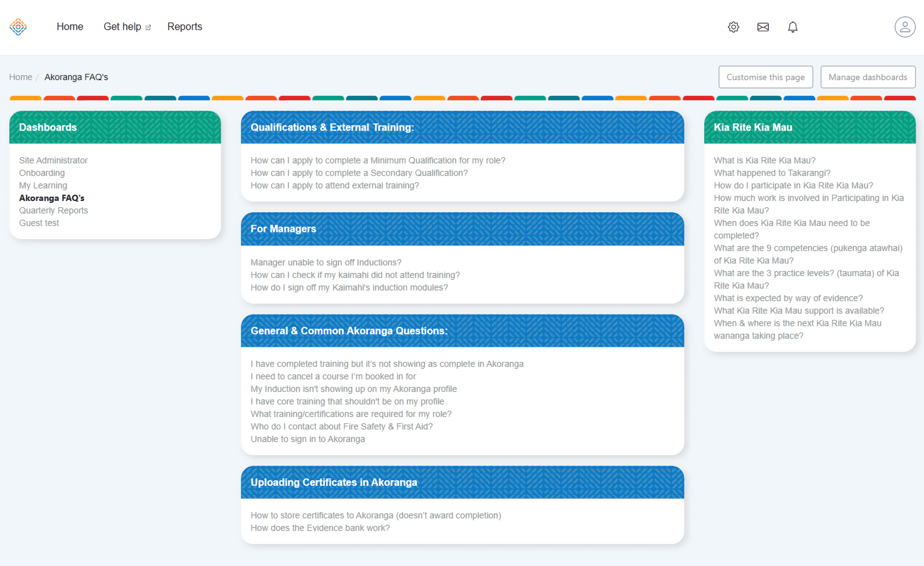
Task: Open the notifications bell icon
Action: pos(792,27)
